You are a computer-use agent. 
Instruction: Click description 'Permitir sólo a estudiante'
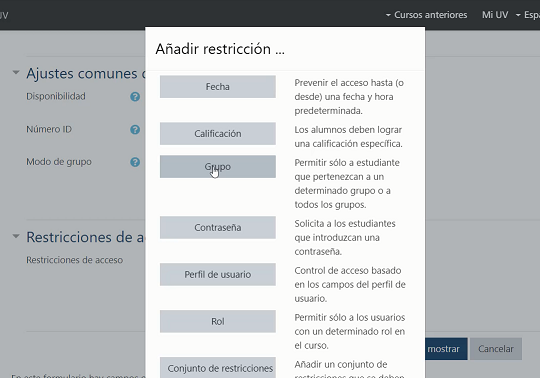coord(347,183)
